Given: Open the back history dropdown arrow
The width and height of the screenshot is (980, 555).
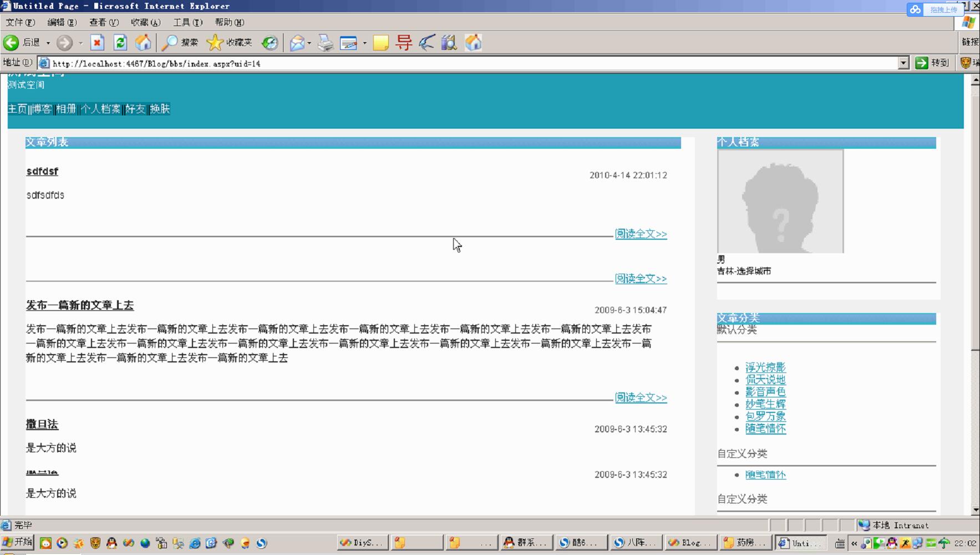Looking at the screenshot, I should (48, 43).
